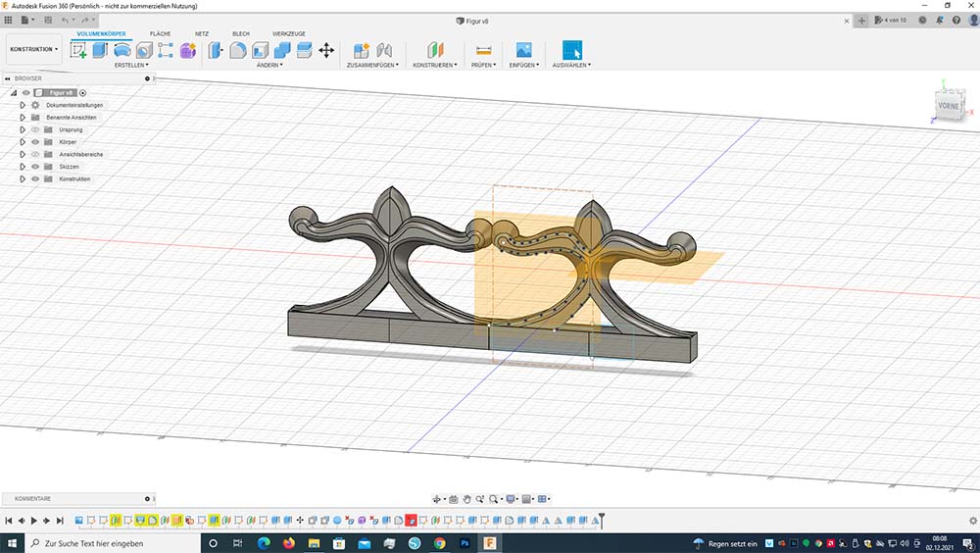The height and width of the screenshot is (553, 980).
Task: Click the Extrude tool icon
Action: [x=101, y=50]
